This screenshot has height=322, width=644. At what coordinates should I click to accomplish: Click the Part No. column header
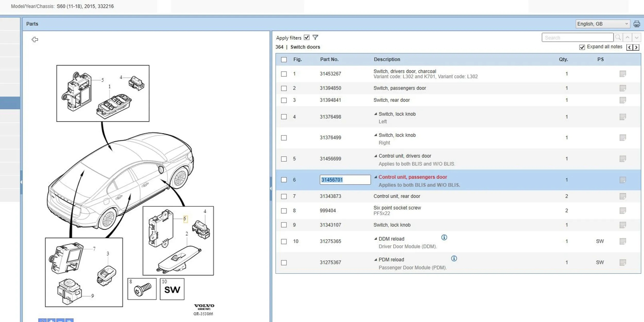[329, 59]
